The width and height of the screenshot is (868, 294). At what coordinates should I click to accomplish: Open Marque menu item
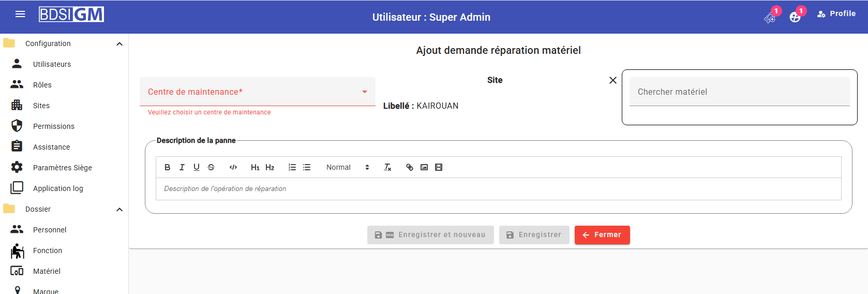(x=46, y=291)
